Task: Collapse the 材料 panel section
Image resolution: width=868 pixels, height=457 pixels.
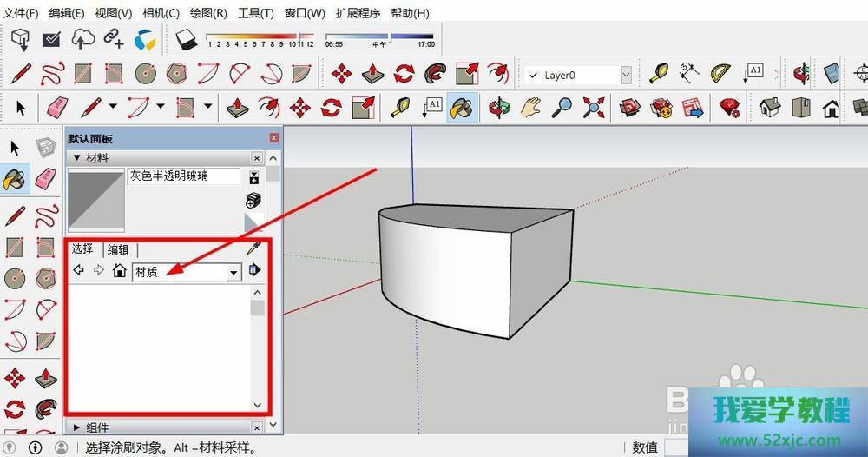Action: click(76, 158)
